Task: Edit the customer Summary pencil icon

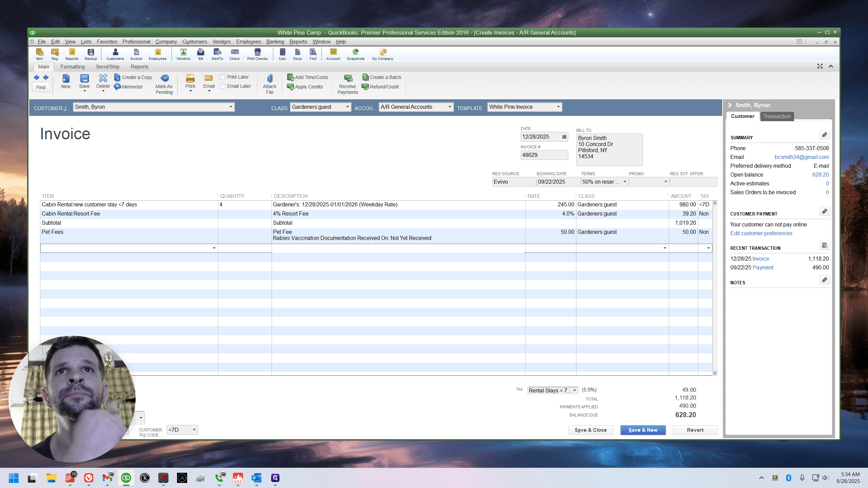Action: point(825,135)
